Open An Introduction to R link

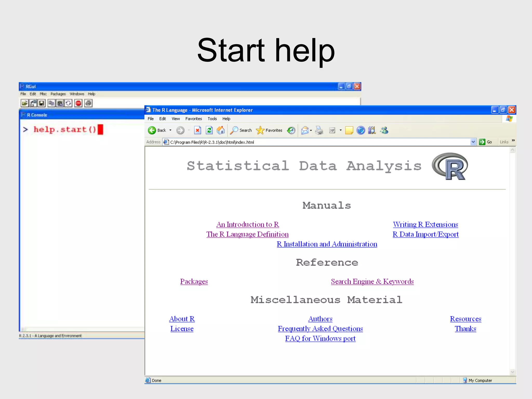(x=248, y=224)
